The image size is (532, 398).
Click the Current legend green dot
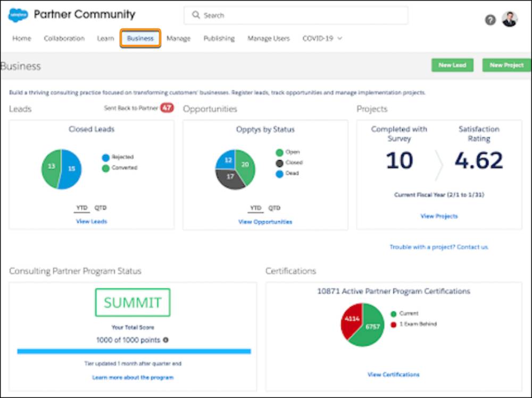pyautogui.click(x=394, y=314)
